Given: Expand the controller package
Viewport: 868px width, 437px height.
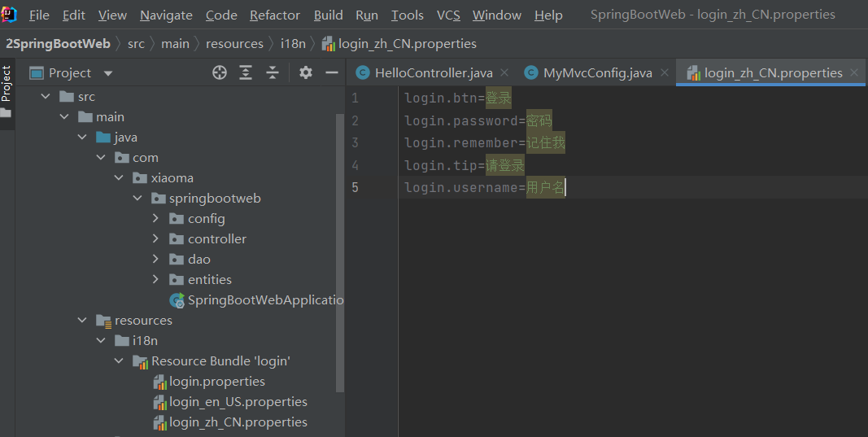Looking at the screenshot, I should (x=155, y=238).
